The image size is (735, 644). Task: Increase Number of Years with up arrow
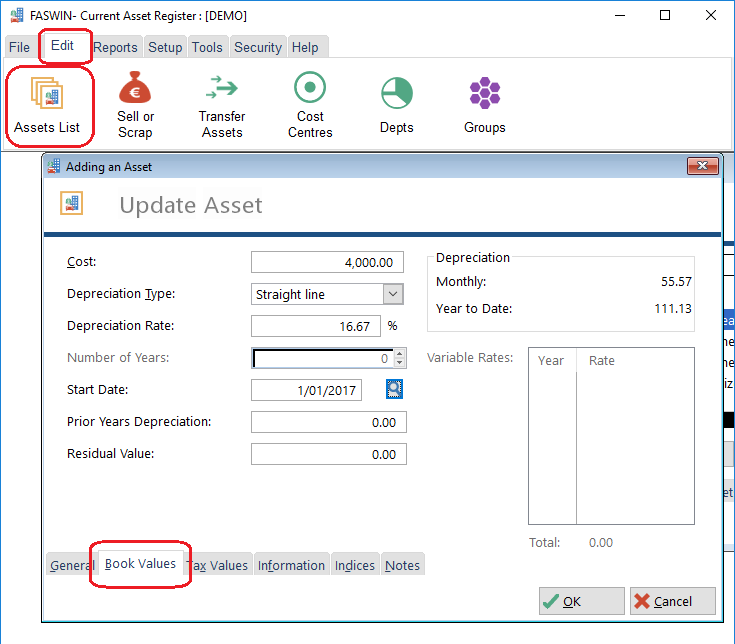coord(399,354)
